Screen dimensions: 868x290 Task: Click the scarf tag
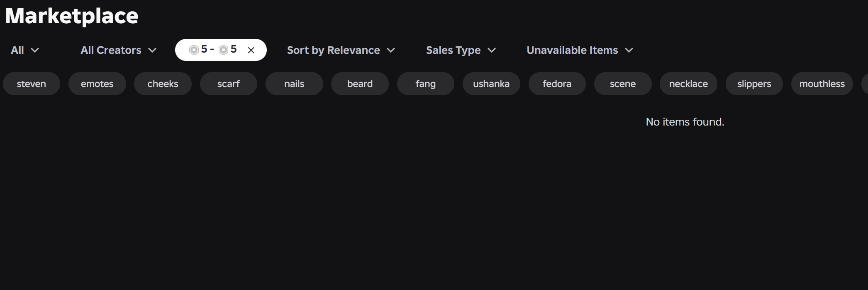click(x=229, y=84)
